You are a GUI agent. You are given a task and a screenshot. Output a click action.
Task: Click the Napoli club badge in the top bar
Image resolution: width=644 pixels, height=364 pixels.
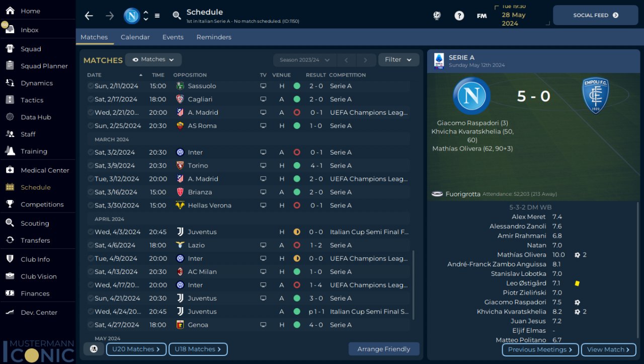[132, 16]
